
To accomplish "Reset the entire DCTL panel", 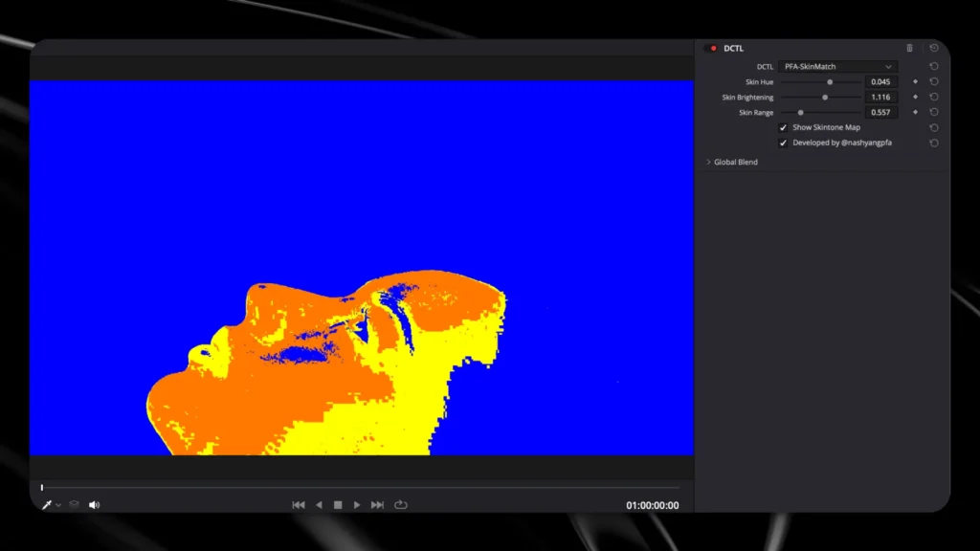I will point(934,48).
